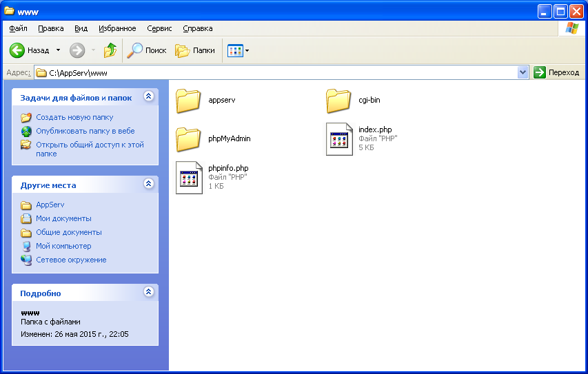588x374 pixels.
Task: Click Опубликовать папку в вебе link
Action: click(85, 131)
